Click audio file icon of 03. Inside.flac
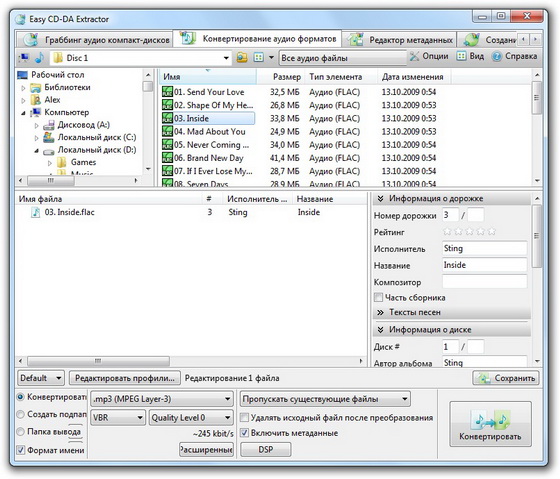 pyautogui.click(x=36, y=212)
